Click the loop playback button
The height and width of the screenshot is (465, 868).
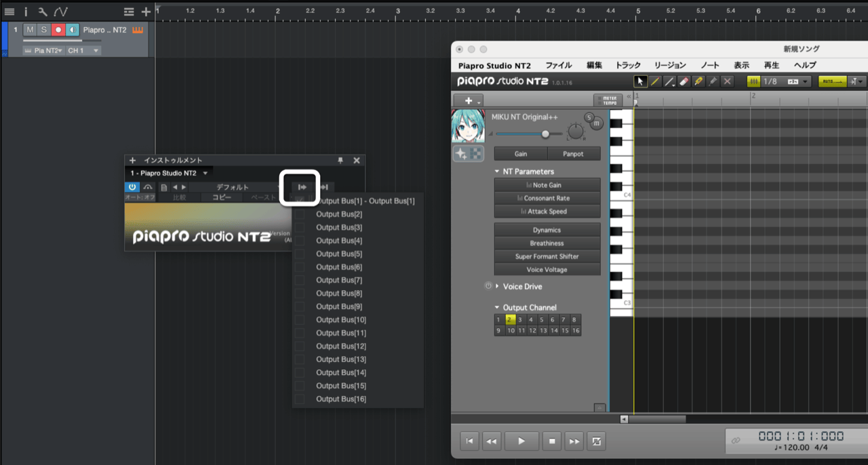[x=596, y=441]
